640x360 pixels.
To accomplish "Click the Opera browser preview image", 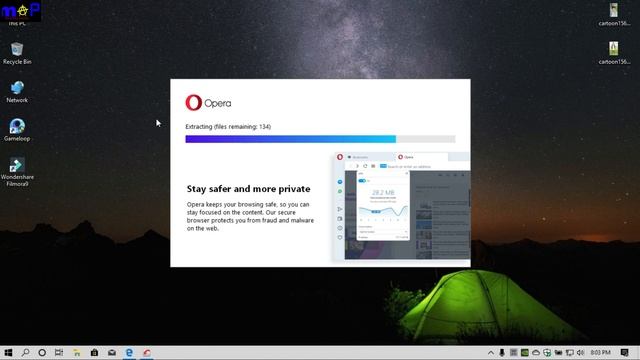I will pyautogui.click(x=402, y=206).
